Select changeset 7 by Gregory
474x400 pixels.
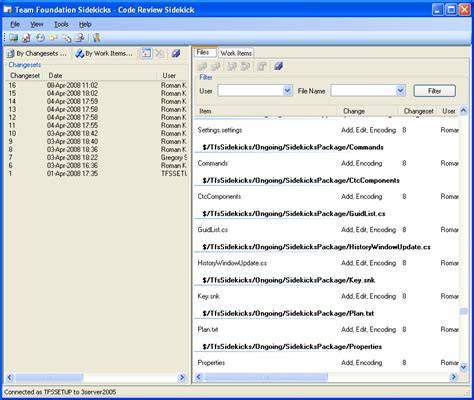coord(97,157)
